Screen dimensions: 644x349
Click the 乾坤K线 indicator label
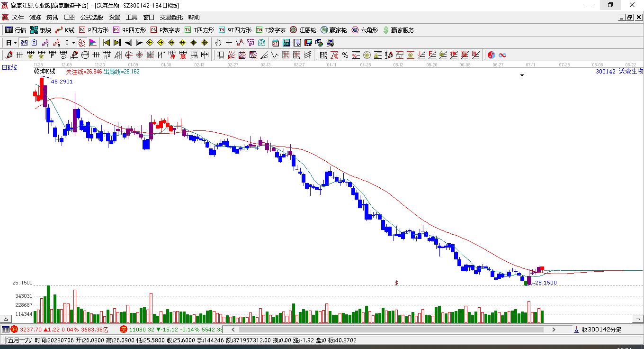pos(45,72)
